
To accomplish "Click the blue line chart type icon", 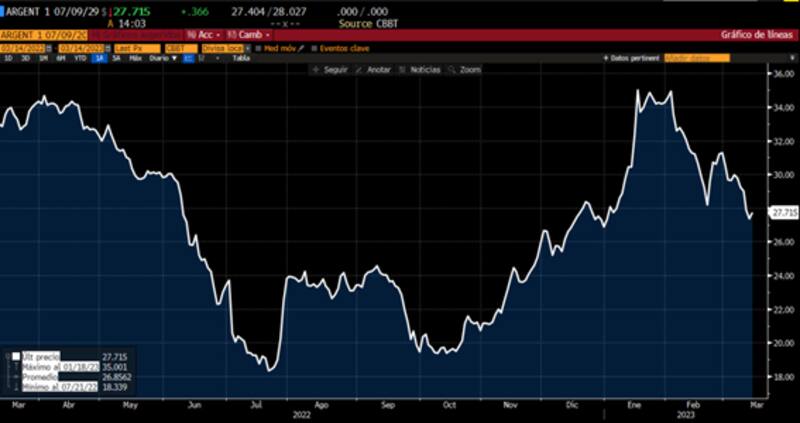I will (x=186, y=58).
